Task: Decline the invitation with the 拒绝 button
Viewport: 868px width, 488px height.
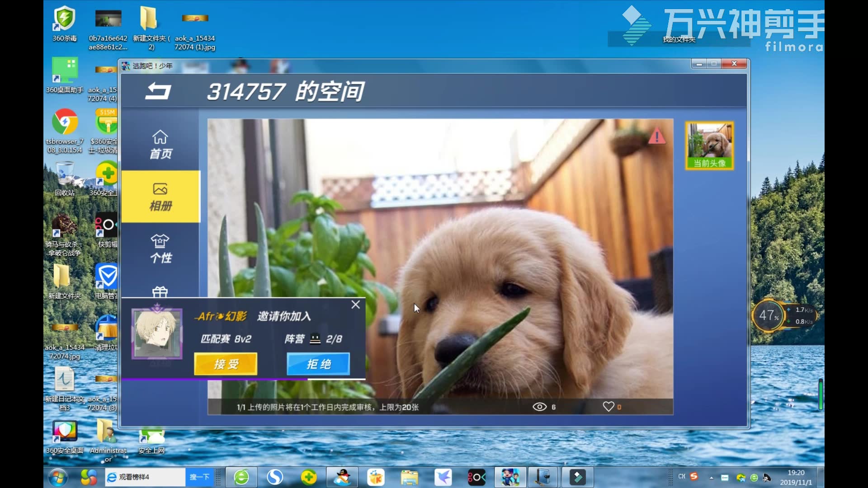Action: 318,364
